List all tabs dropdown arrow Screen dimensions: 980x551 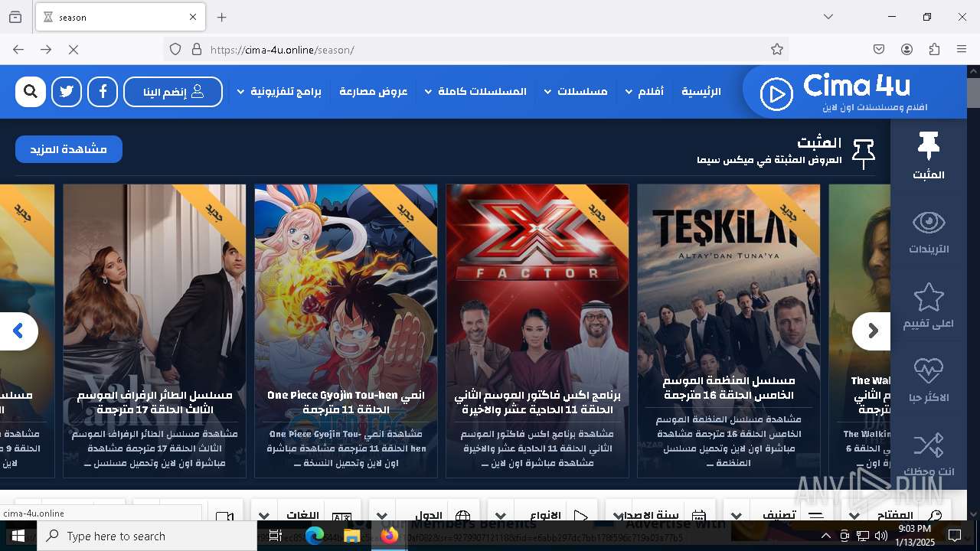828,17
